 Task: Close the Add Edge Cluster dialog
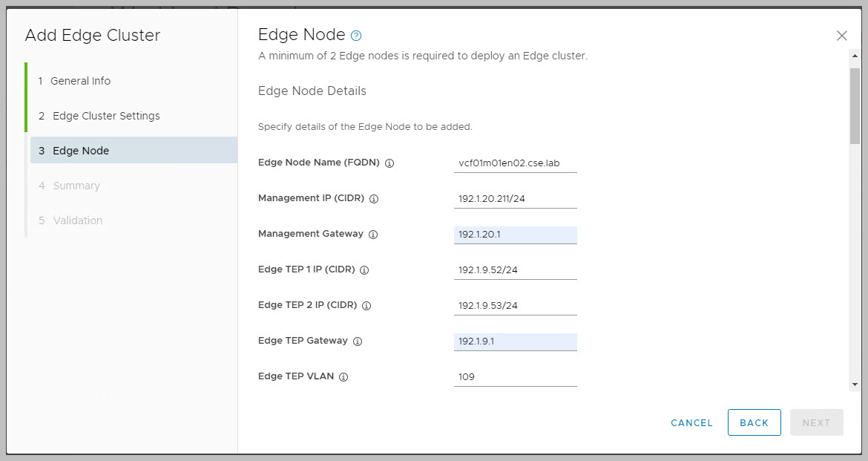(x=841, y=36)
